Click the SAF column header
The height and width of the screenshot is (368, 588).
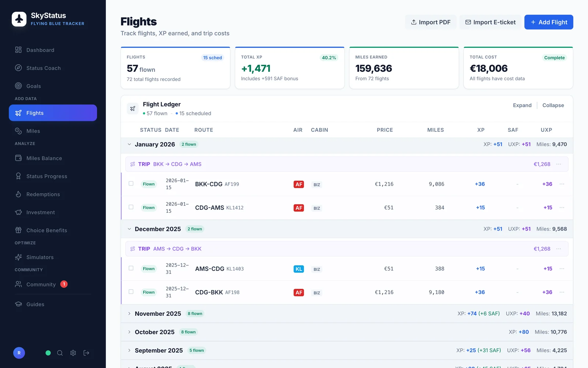tap(513, 130)
